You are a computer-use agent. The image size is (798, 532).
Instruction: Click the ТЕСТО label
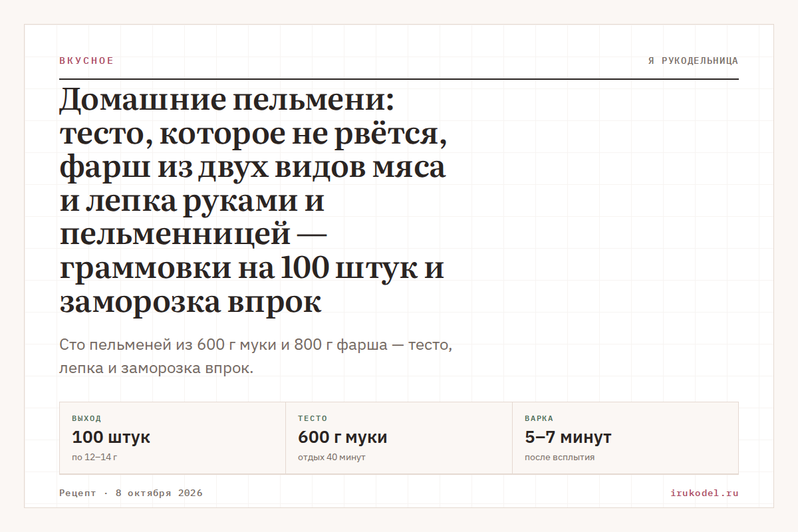(x=313, y=418)
